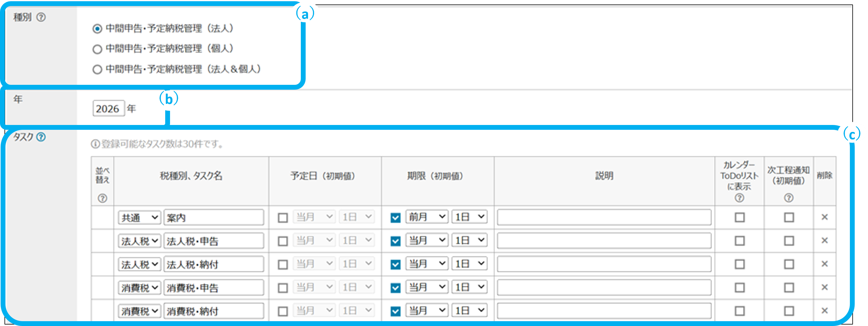Click help icon under カレンダーToDoリストに表示 header
The height and width of the screenshot is (326, 868).
coord(739,198)
